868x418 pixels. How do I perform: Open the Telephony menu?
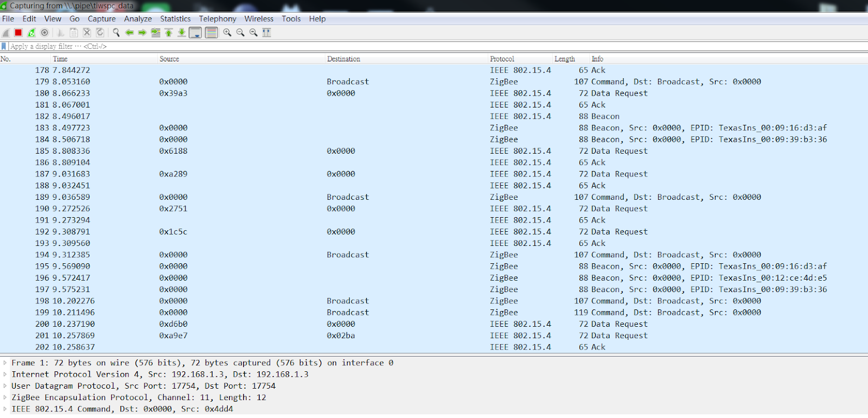click(x=218, y=19)
